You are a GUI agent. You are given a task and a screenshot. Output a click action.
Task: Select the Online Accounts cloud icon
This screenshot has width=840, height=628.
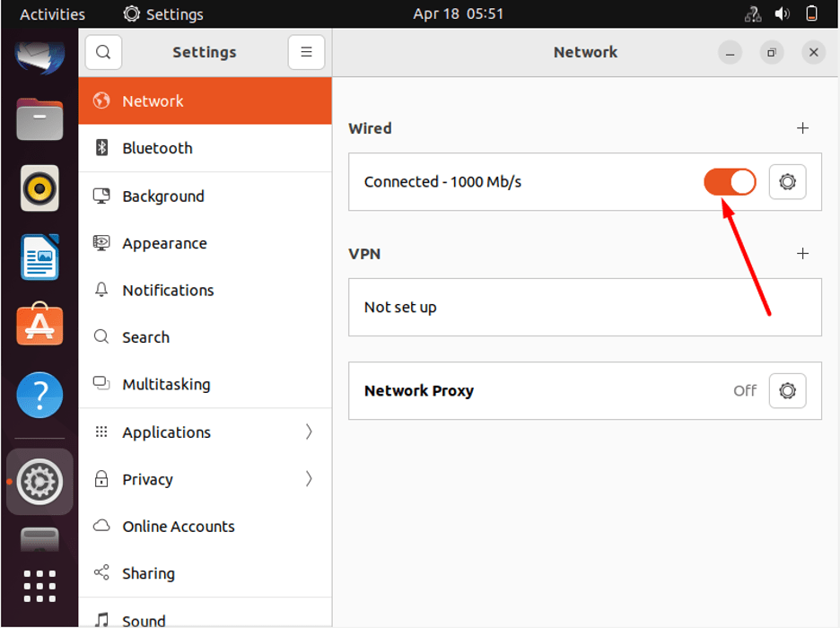point(101,526)
